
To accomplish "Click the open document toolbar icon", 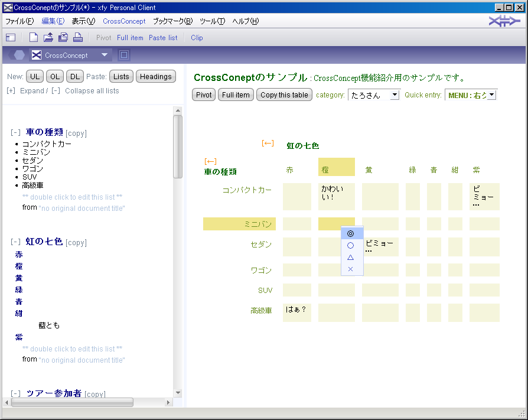I will pyautogui.click(x=48, y=37).
